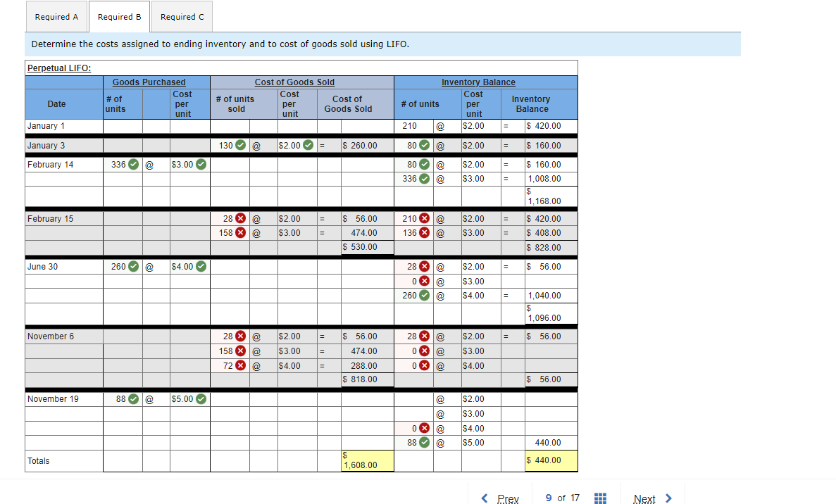Select the 130 units sold field on January 3

coord(230,146)
